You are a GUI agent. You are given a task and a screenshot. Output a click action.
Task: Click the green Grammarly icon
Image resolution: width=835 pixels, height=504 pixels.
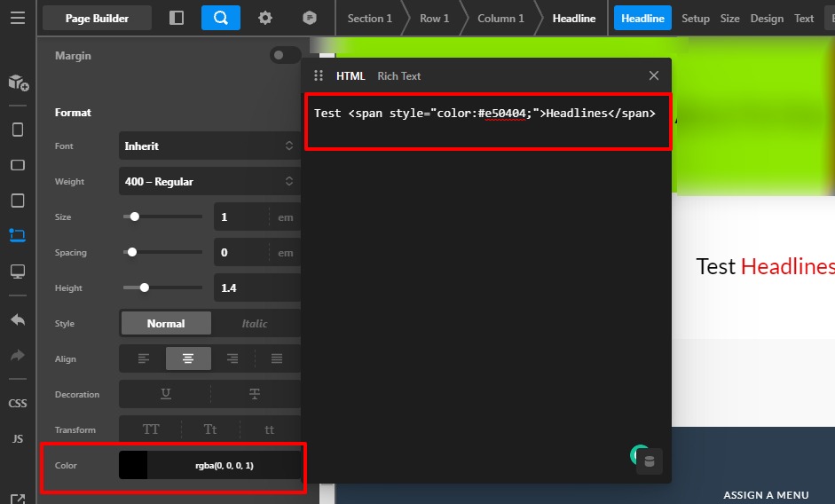tap(635, 454)
